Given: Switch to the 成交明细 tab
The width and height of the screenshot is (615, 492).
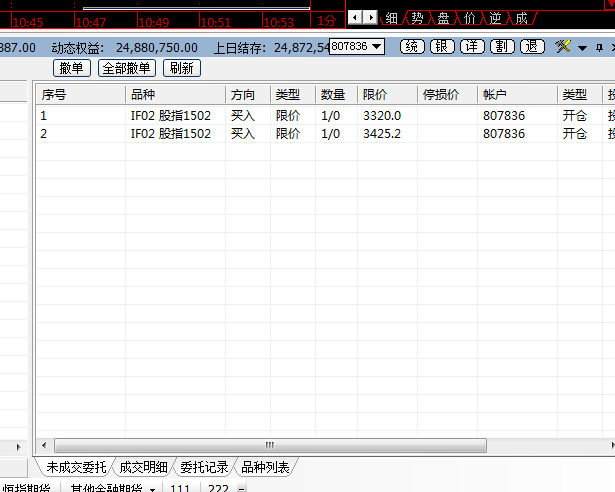Looking at the screenshot, I should coord(145,467).
